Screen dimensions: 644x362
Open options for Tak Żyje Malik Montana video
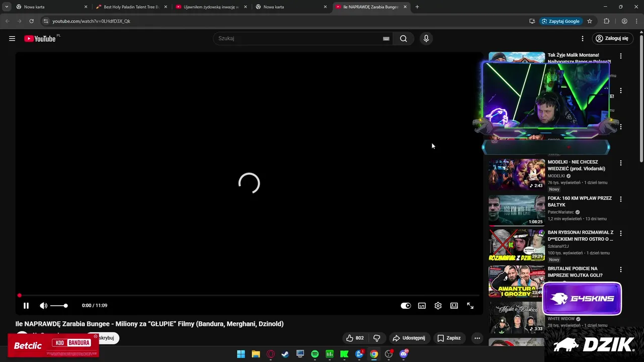621,56
